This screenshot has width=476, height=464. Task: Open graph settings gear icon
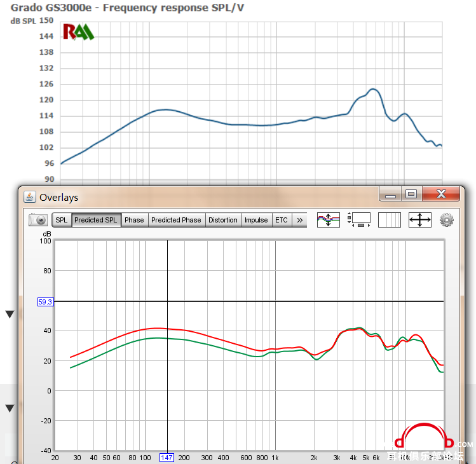pos(447,219)
